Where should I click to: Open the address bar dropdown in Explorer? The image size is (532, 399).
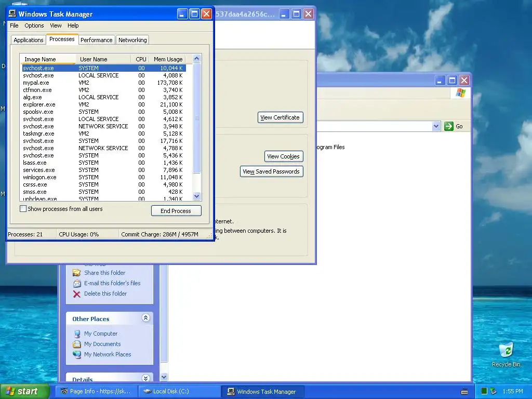(436, 126)
